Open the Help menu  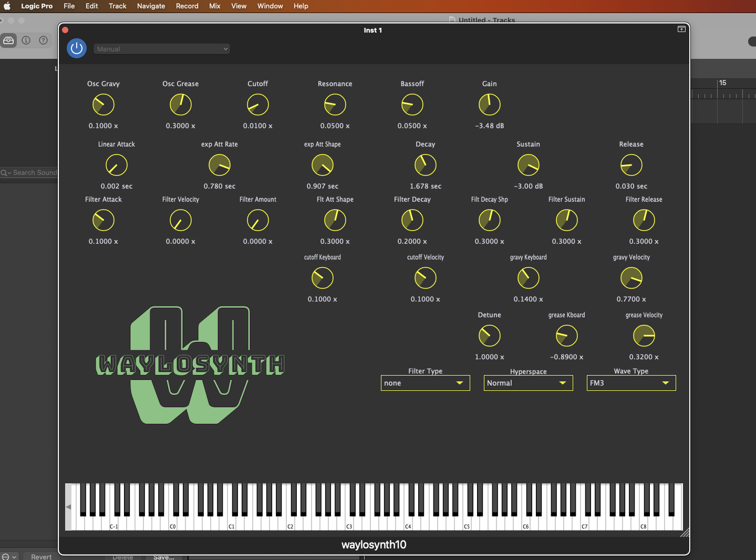[x=301, y=6]
